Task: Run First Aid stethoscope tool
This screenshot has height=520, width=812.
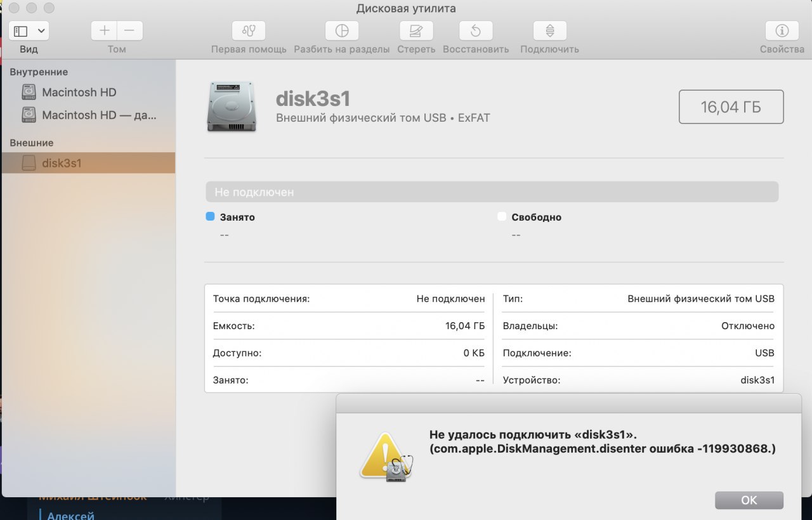Action: pos(249,30)
